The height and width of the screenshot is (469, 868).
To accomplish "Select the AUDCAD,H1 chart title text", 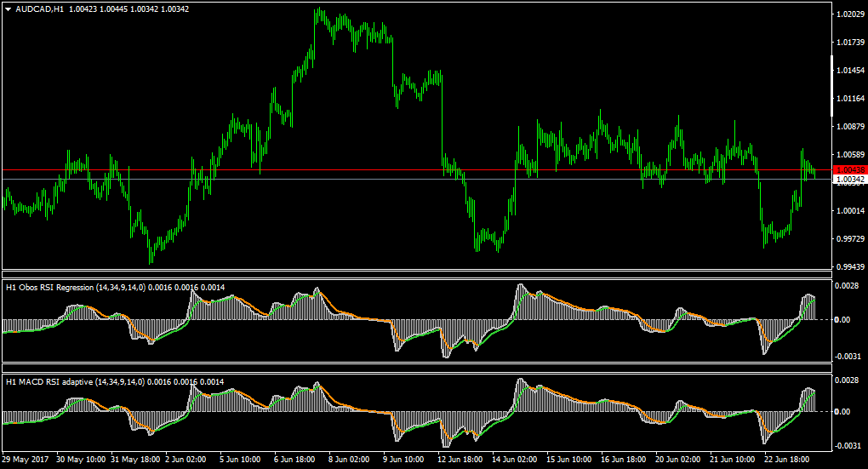I will (x=39, y=9).
